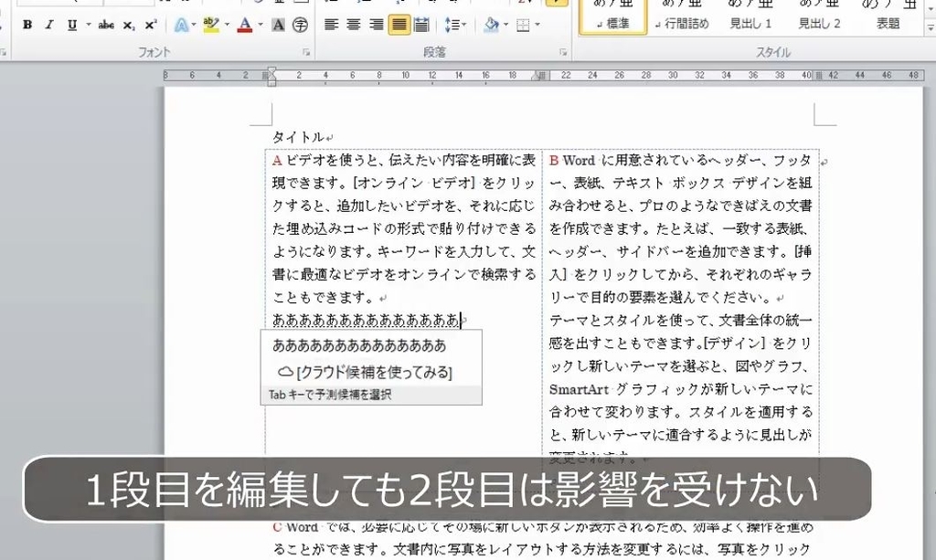Open line spacing options
This screenshot has height=560, width=936.
tap(455, 25)
